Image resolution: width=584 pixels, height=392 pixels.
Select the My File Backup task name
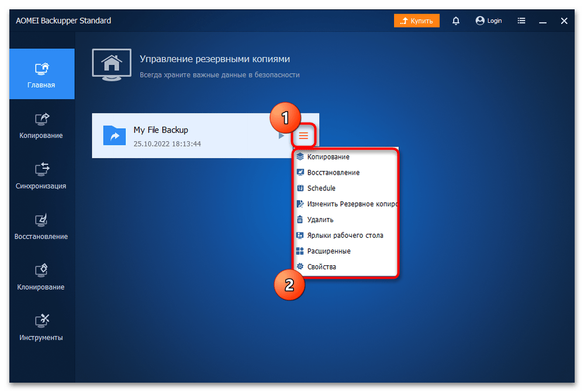tap(161, 130)
